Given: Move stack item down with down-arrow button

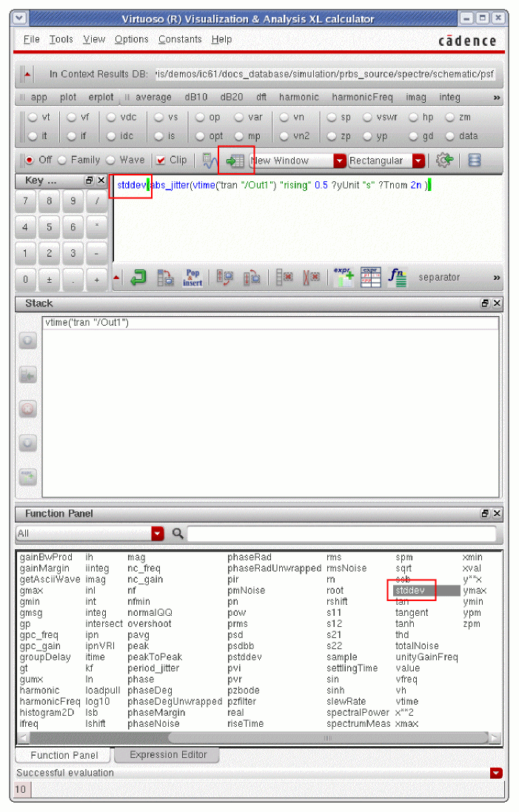Looking at the screenshot, I should [x=28, y=443].
